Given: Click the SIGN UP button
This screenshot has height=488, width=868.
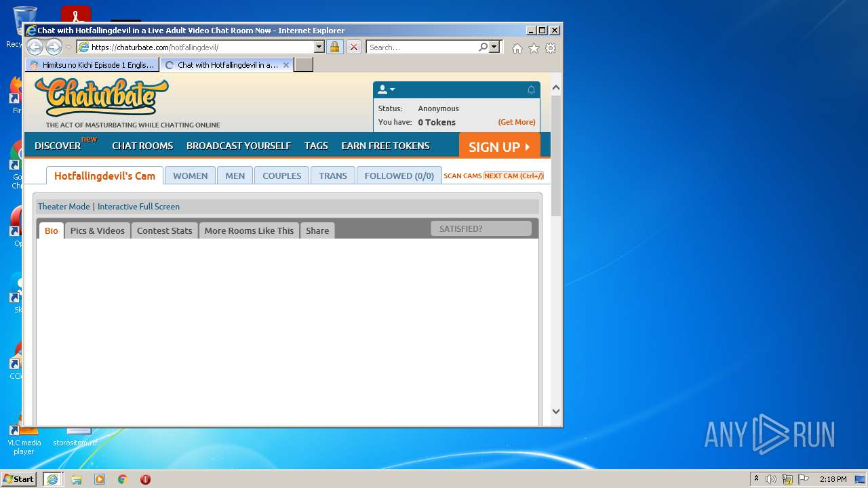Looking at the screenshot, I should 500,146.
